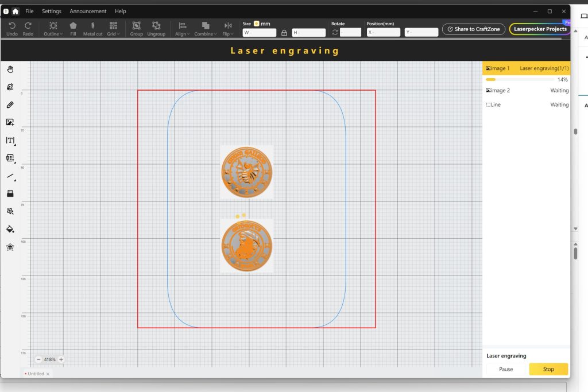Expand the Outline dropdown
This screenshot has height=392, width=588.
pos(53,29)
